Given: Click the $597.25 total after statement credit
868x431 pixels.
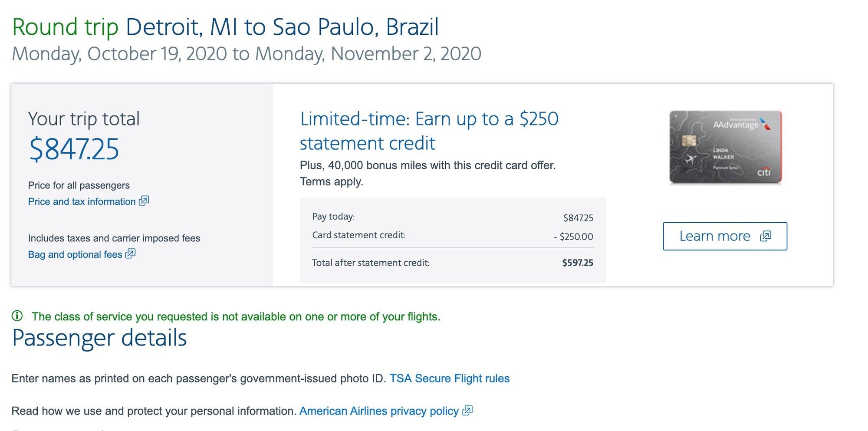Looking at the screenshot, I should [578, 263].
